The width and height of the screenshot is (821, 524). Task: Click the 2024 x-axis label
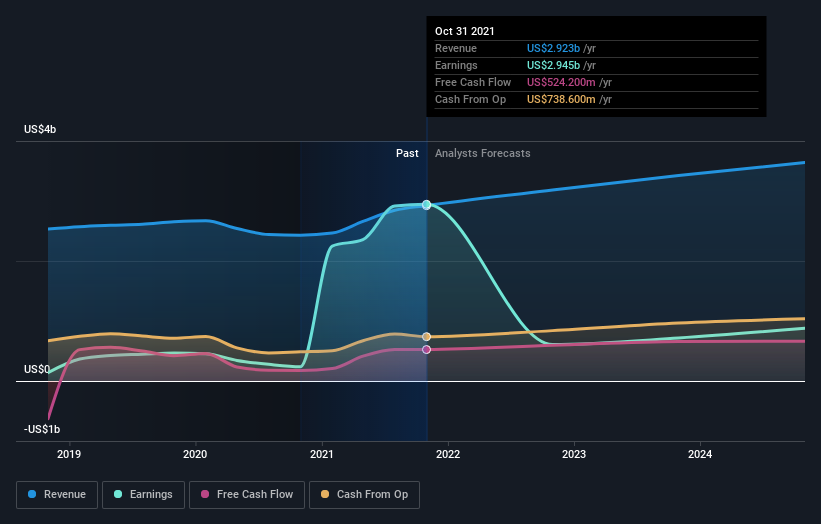coord(700,454)
